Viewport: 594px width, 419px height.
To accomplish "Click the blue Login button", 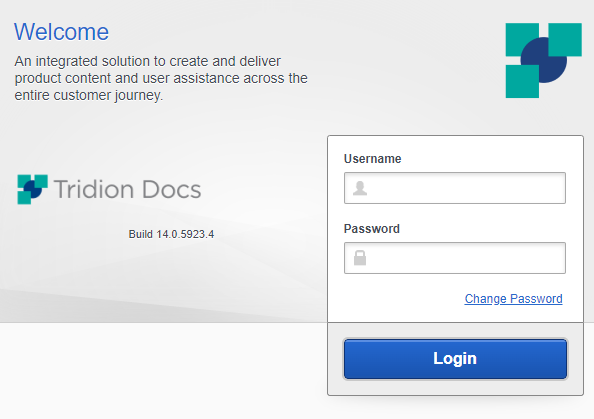I will pos(455,359).
